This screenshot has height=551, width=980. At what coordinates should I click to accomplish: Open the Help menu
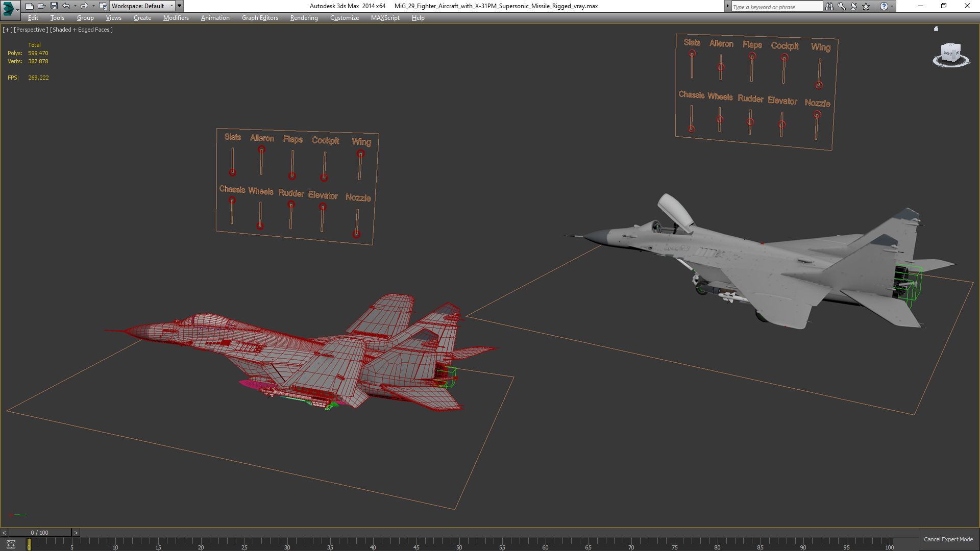click(x=418, y=18)
